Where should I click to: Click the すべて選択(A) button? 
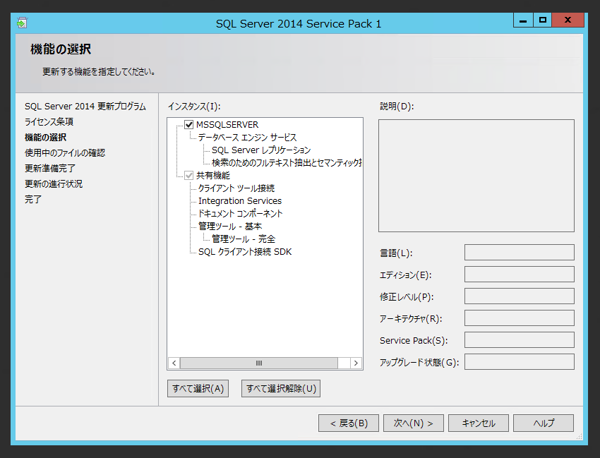point(198,388)
